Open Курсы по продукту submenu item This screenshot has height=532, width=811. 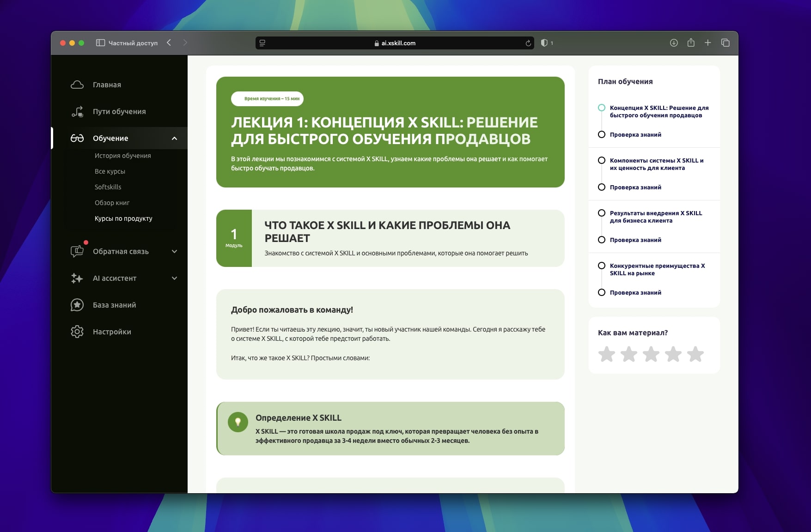123,218
